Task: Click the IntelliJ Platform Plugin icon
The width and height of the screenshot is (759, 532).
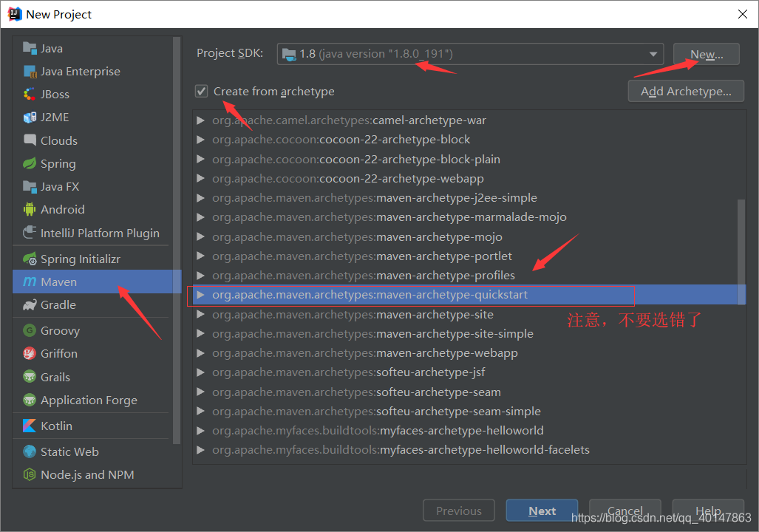Action: [30, 233]
